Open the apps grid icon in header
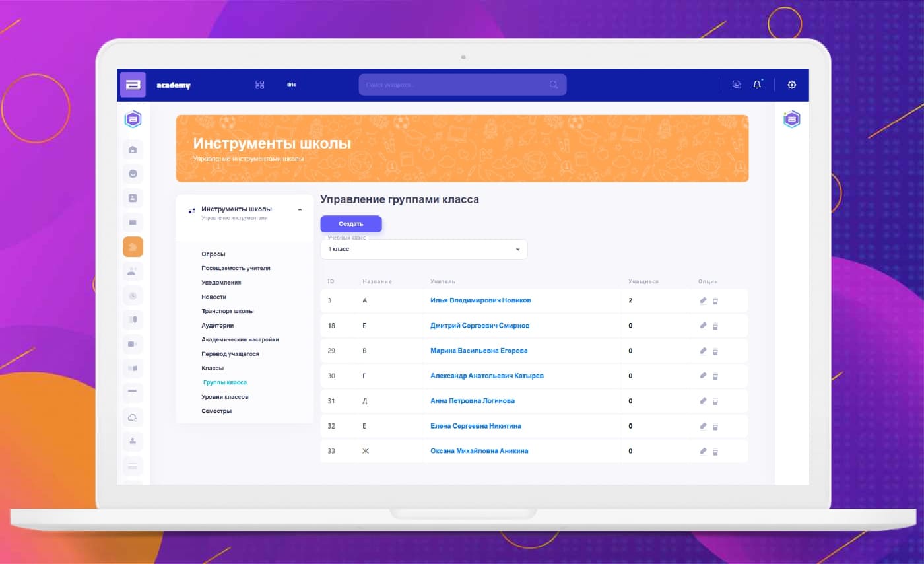 click(259, 85)
